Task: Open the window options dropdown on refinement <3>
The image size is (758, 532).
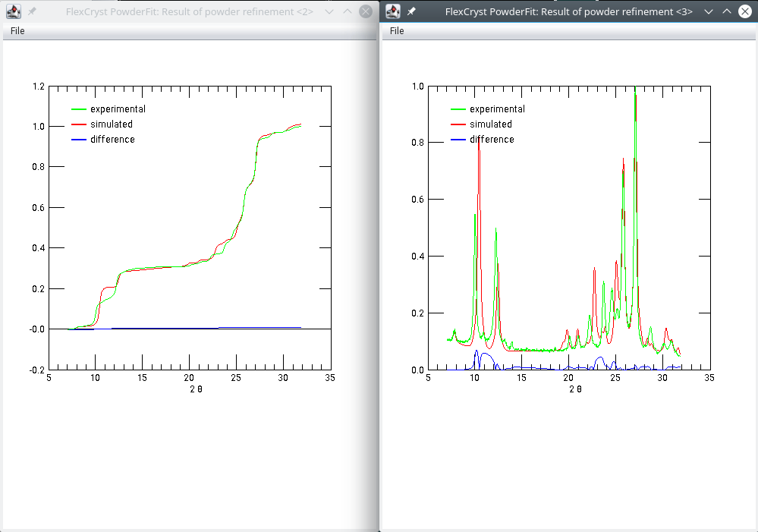Action: [x=709, y=11]
